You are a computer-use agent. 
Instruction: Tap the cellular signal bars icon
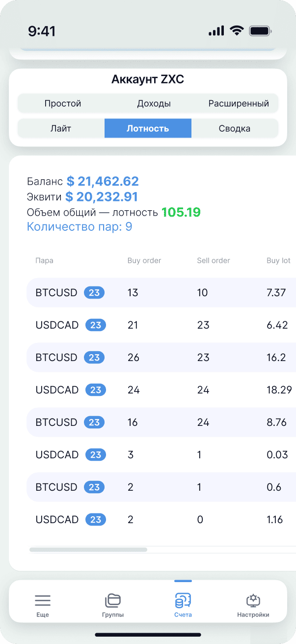216,31
